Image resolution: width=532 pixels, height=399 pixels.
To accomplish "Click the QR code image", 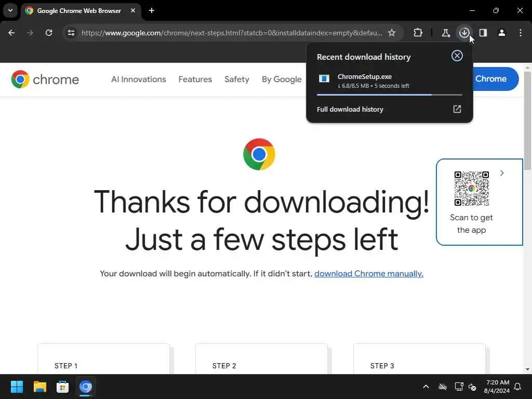I will [472, 189].
